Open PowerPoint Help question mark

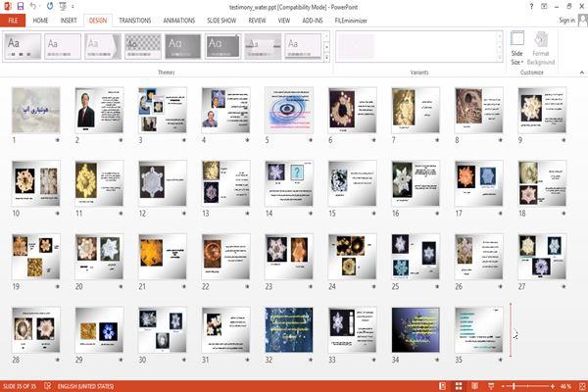pos(531,7)
